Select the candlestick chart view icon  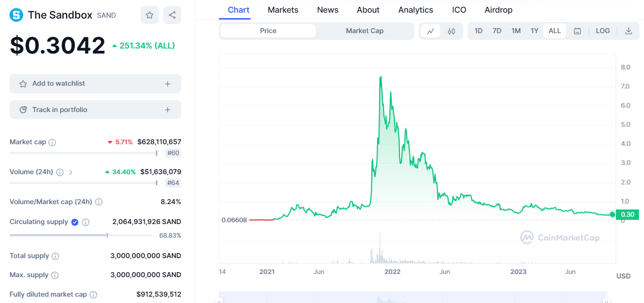[x=451, y=31]
